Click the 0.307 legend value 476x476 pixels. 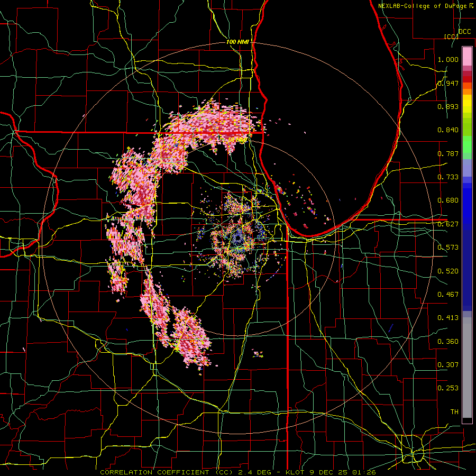(x=448, y=365)
